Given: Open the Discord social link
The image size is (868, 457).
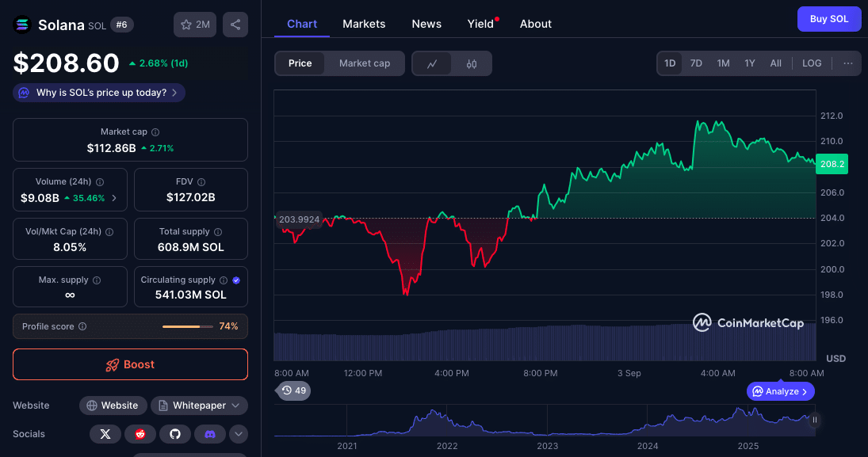Looking at the screenshot, I should tap(210, 434).
